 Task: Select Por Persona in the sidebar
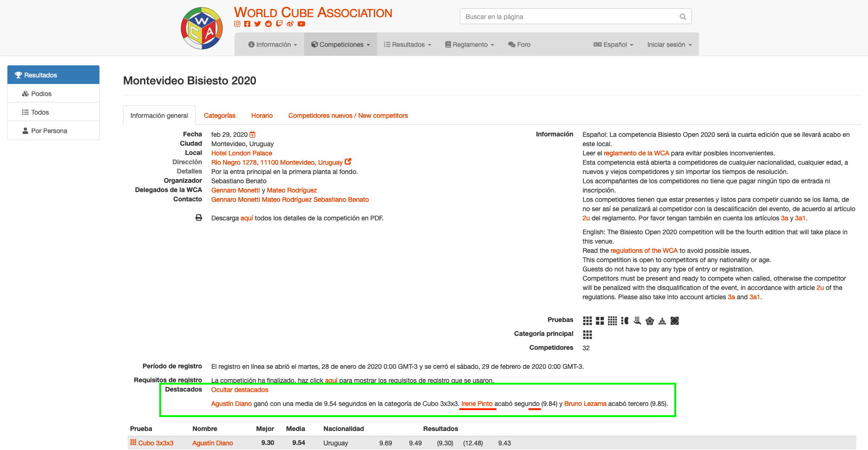pos(53,130)
